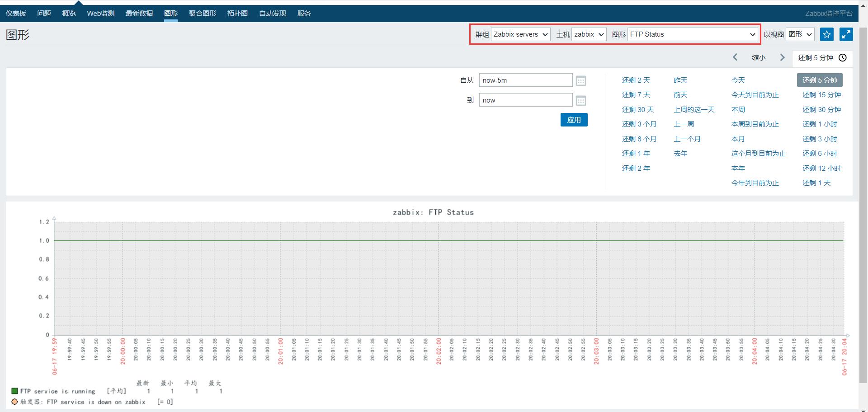The height and width of the screenshot is (412, 868).
Task: Select 本周到目前为止 time range
Action: [x=755, y=124]
